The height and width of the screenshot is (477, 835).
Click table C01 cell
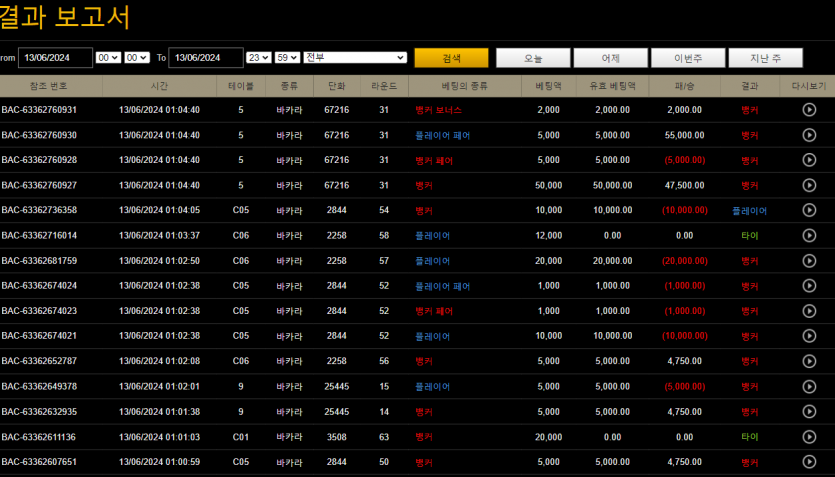(241, 437)
